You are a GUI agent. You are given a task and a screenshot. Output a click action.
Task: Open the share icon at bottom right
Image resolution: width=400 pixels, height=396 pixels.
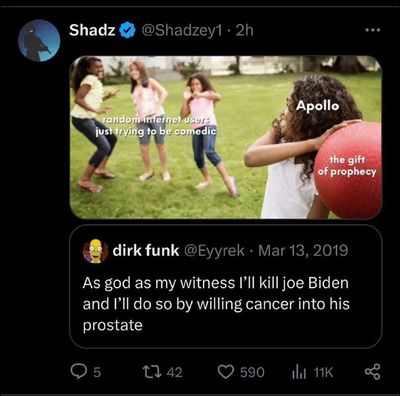[372, 371]
